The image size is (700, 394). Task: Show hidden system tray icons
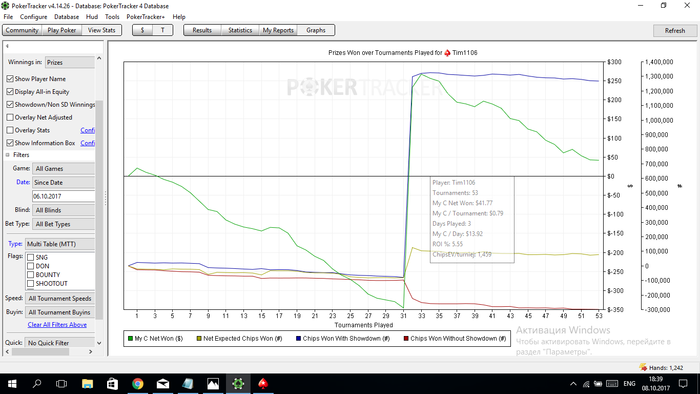coord(573,384)
